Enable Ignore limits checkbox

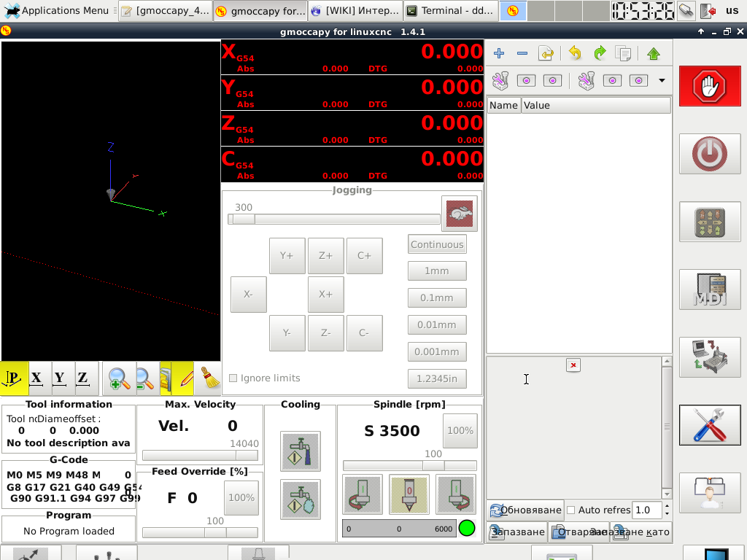coord(233,378)
